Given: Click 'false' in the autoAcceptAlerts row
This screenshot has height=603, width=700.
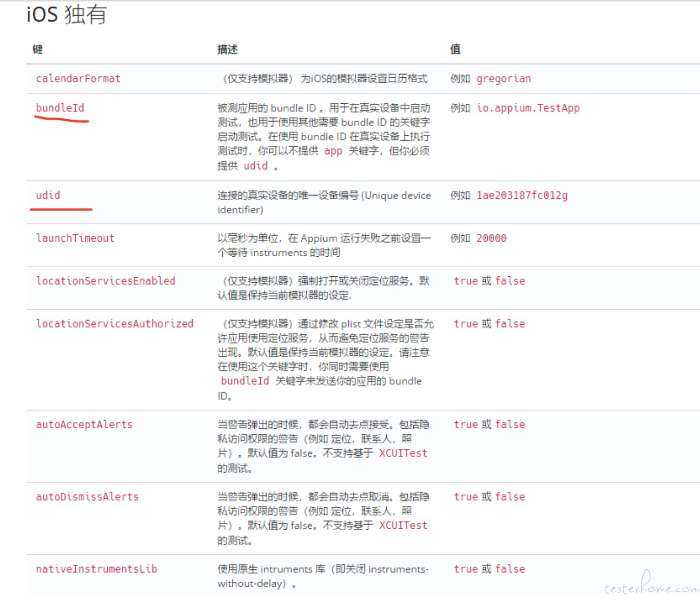Looking at the screenshot, I should [x=510, y=424].
